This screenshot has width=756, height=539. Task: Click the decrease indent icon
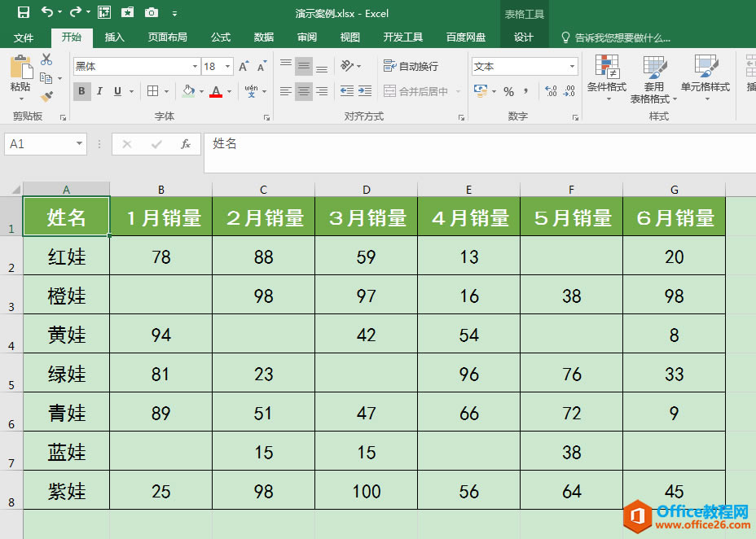tap(347, 91)
